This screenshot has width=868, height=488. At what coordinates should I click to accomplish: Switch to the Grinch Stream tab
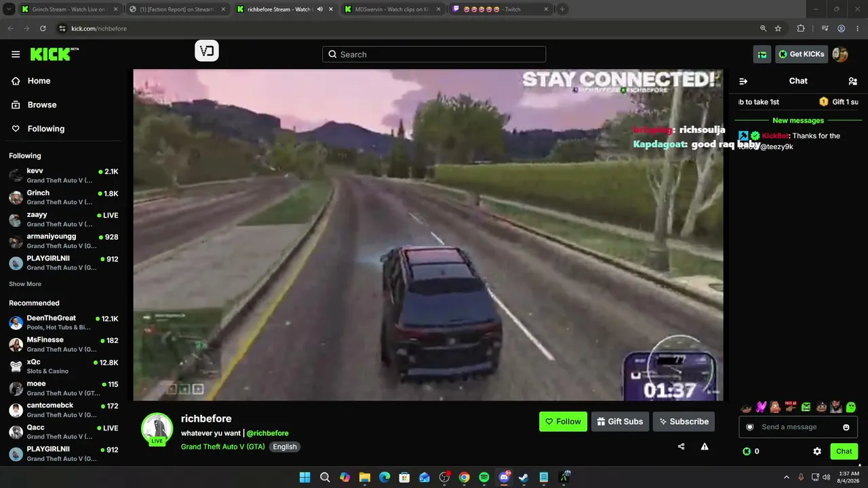click(70, 9)
